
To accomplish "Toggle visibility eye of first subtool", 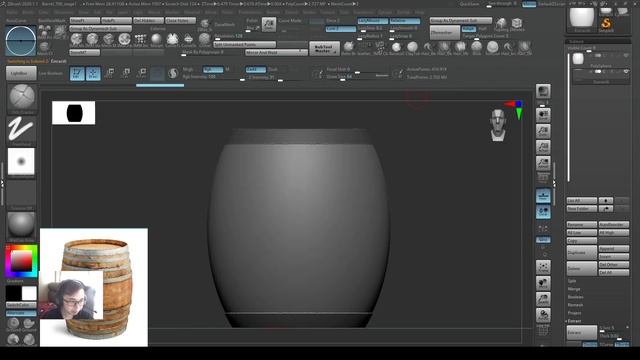I will pos(626,56).
